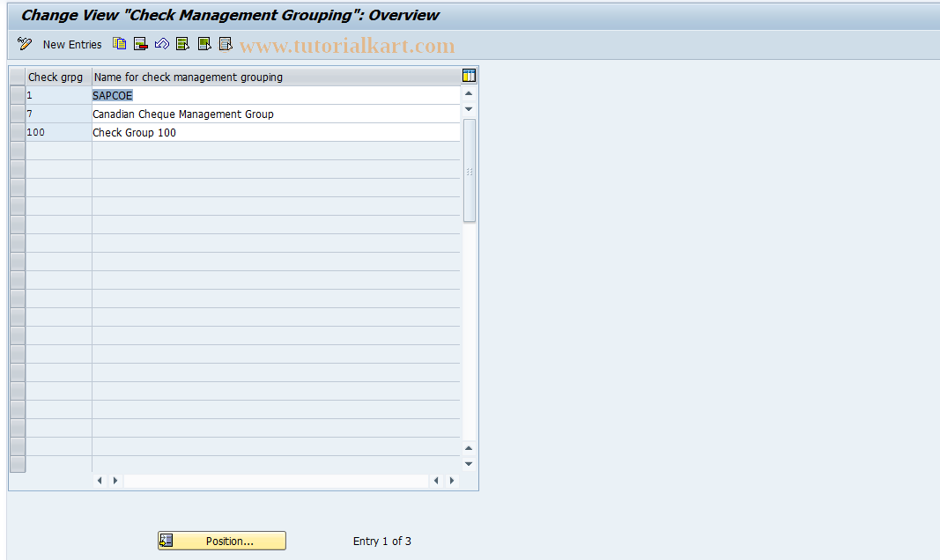Click the Position... button
The image size is (940, 560).
[x=222, y=541]
